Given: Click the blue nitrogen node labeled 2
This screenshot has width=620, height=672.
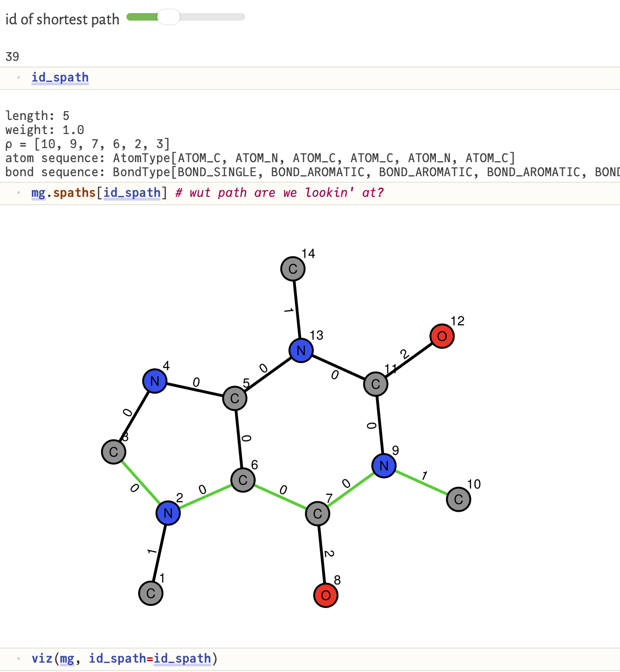Looking at the screenshot, I should 168,513.
